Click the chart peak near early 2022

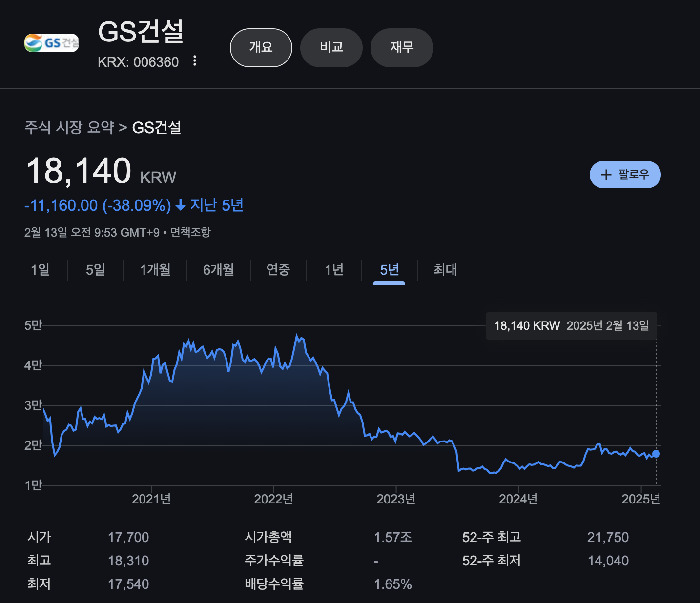point(297,335)
